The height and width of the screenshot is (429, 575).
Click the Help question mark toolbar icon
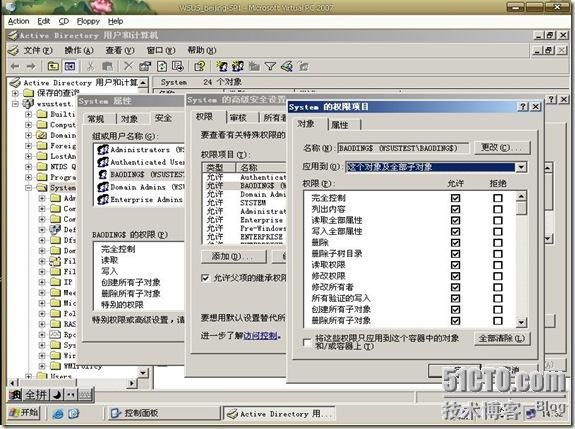click(x=200, y=66)
